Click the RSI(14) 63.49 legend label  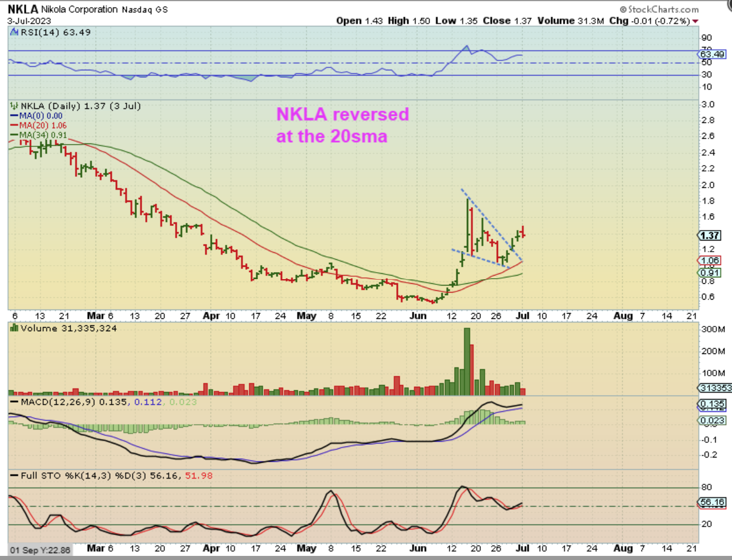pyautogui.click(x=56, y=32)
